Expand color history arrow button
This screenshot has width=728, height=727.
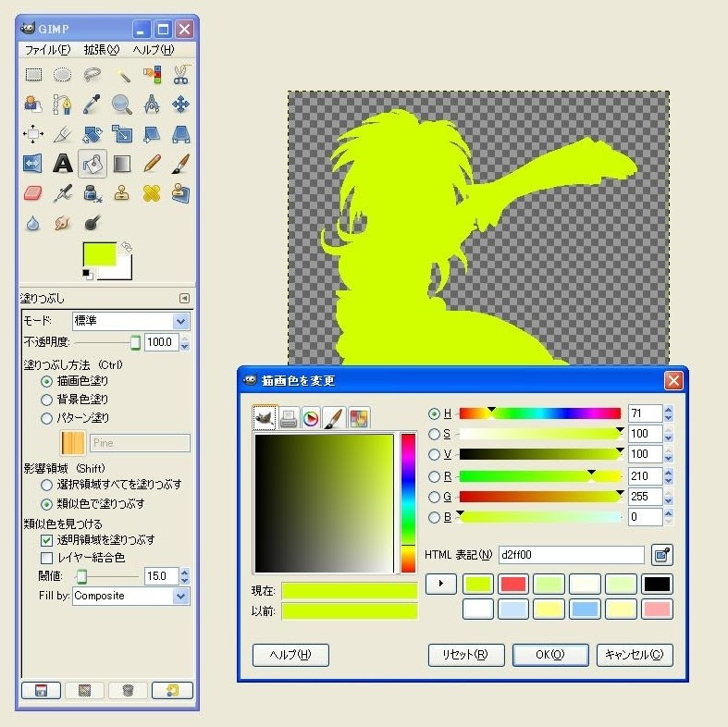coord(441,584)
